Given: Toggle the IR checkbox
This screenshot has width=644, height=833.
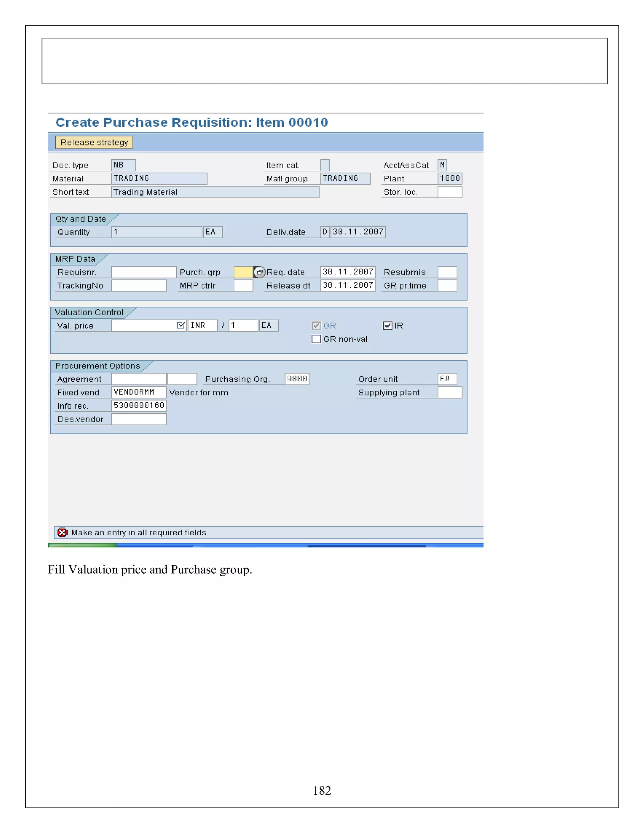Looking at the screenshot, I should pyautogui.click(x=387, y=325).
